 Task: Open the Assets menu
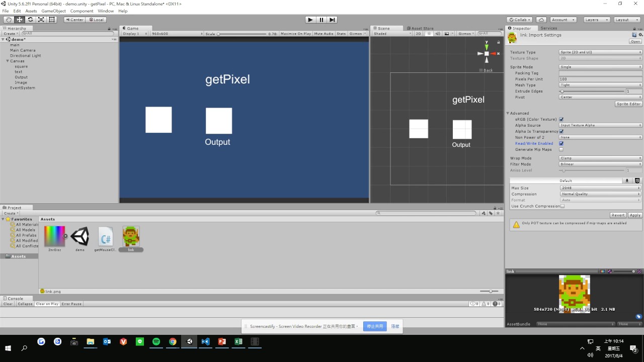31,11
